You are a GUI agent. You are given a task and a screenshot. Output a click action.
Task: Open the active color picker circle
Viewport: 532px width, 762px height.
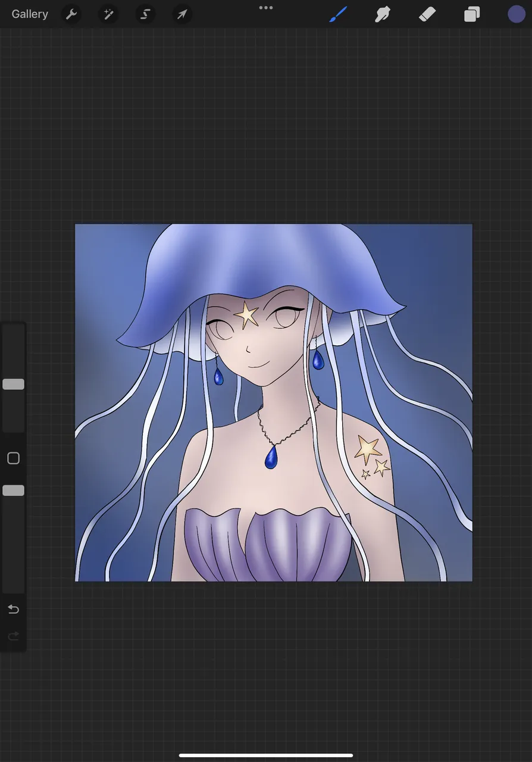click(x=517, y=14)
